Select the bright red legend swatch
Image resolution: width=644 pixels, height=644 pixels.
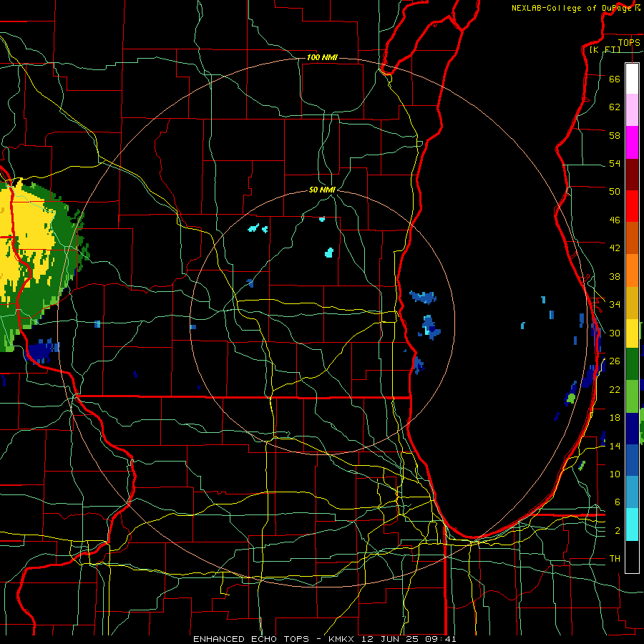click(632, 206)
